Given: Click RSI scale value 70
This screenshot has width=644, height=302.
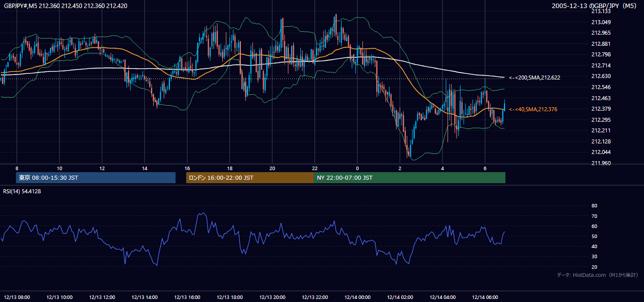Looking at the screenshot, I should (594, 216).
